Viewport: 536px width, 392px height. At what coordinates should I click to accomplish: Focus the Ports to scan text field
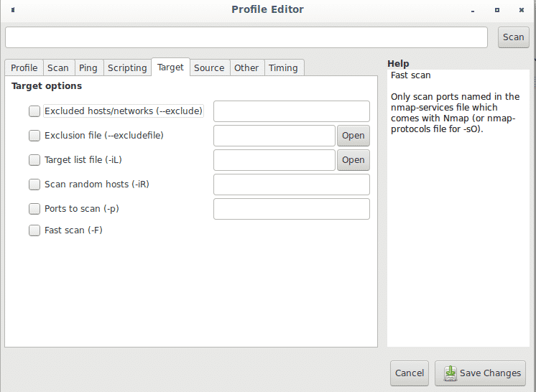292,209
